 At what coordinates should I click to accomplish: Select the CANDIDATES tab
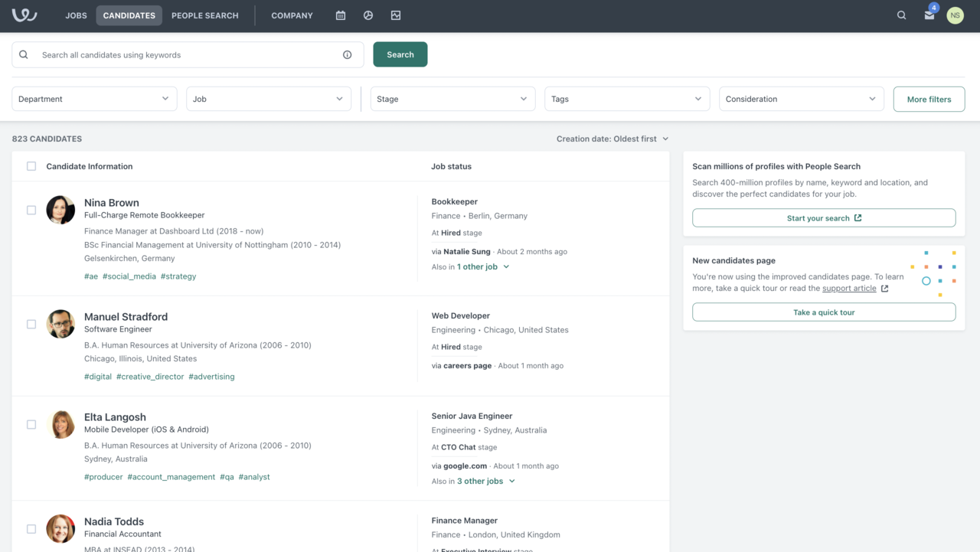click(x=129, y=15)
